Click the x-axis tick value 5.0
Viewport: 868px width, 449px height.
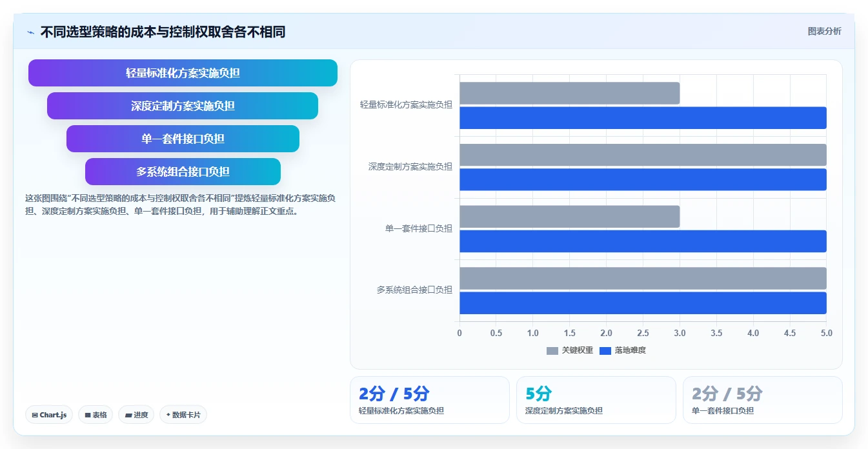click(x=826, y=334)
